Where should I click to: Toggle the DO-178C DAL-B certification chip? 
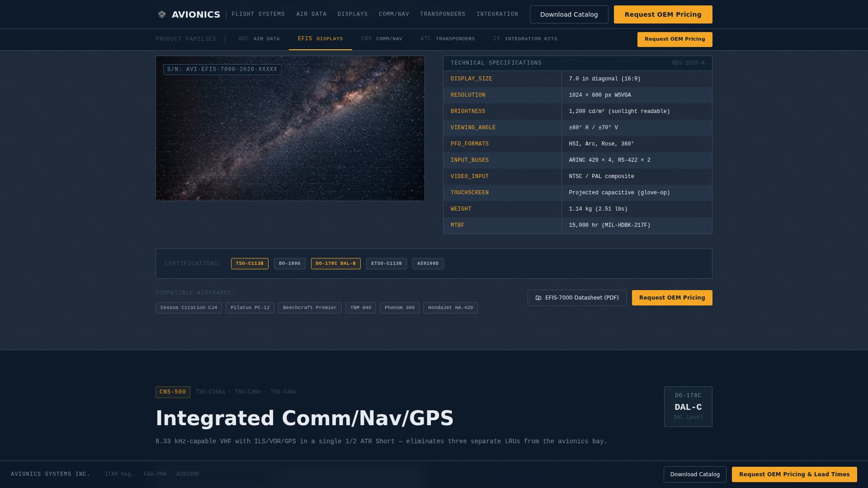pyautogui.click(x=336, y=263)
